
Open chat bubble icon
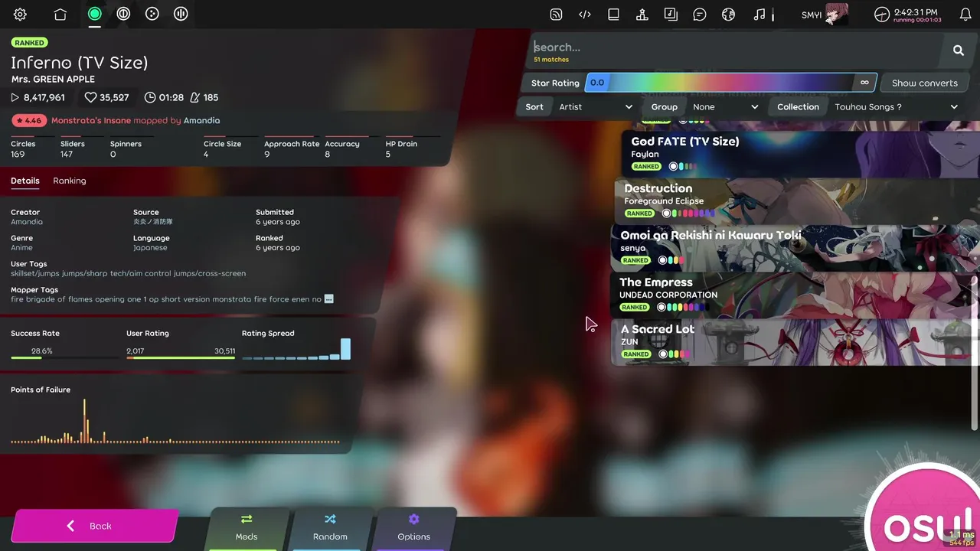pos(700,14)
